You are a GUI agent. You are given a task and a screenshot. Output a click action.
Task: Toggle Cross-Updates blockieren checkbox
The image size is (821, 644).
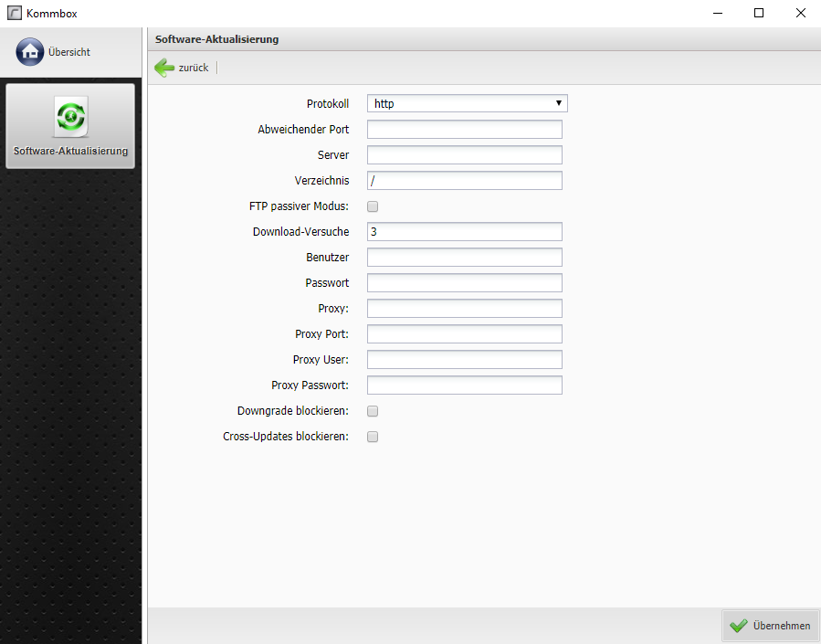point(373,437)
